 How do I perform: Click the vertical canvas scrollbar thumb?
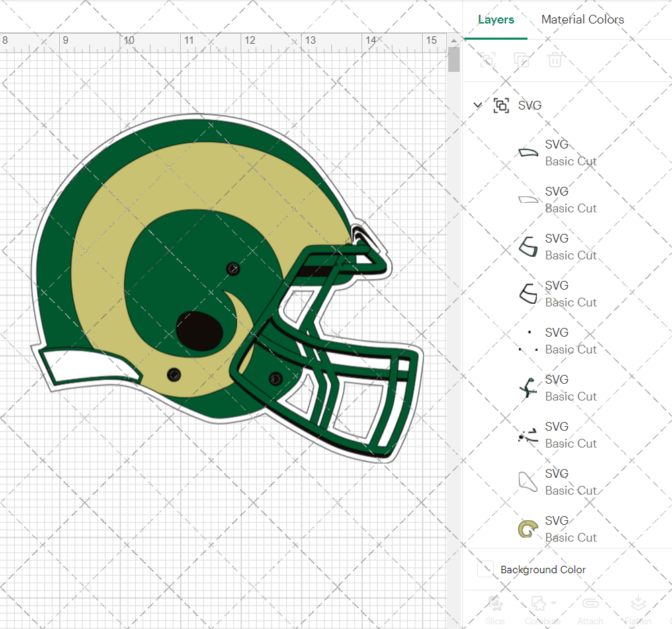pyautogui.click(x=454, y=60)
